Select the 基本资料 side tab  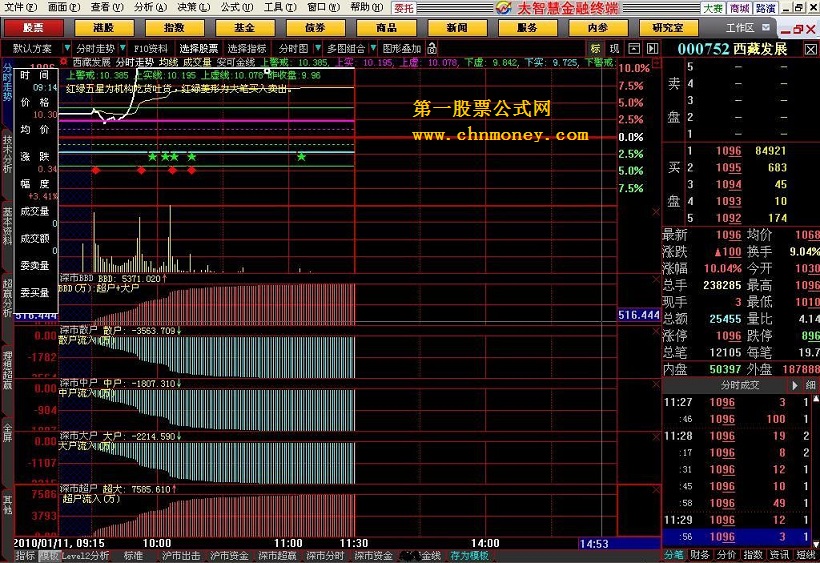pyautogui.click(x=7, y=226)
